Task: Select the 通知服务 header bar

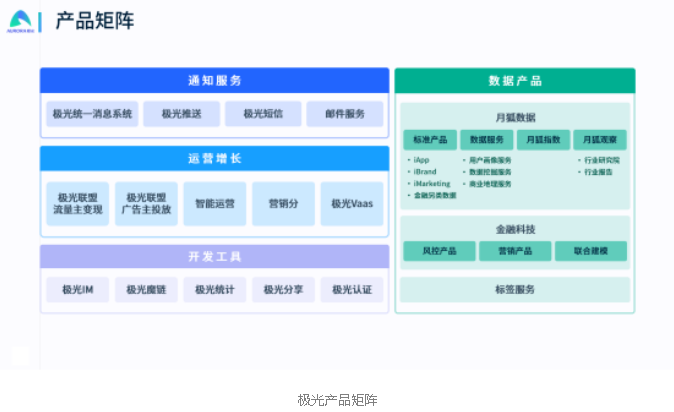Action: coord(214,80)
